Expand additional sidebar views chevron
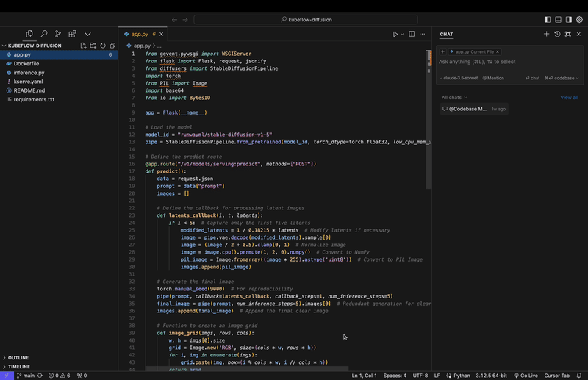The width and height of the screenshot is (588, 380). tap(87, 34)
